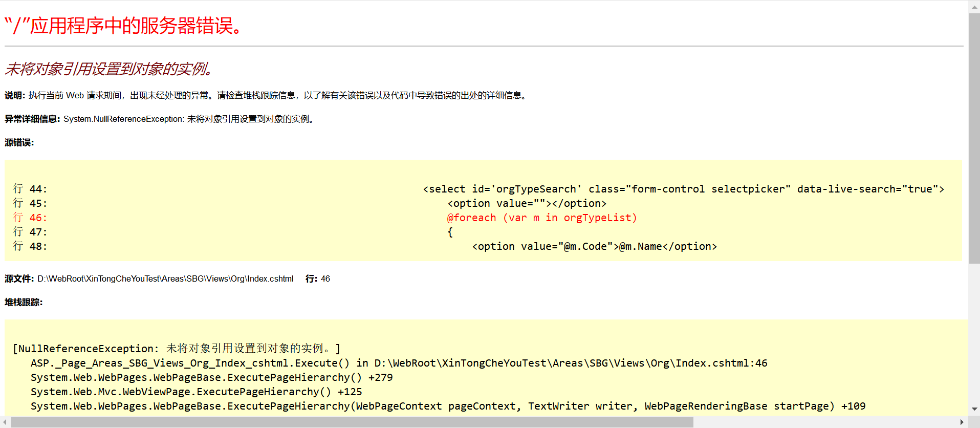Click the Index.cshtml source file path

(165, 279)
